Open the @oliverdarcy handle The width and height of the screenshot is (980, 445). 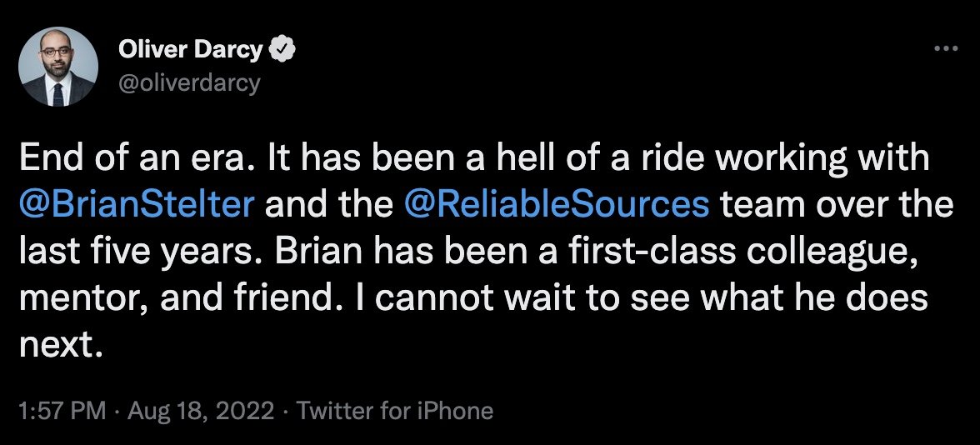(190, 82)
